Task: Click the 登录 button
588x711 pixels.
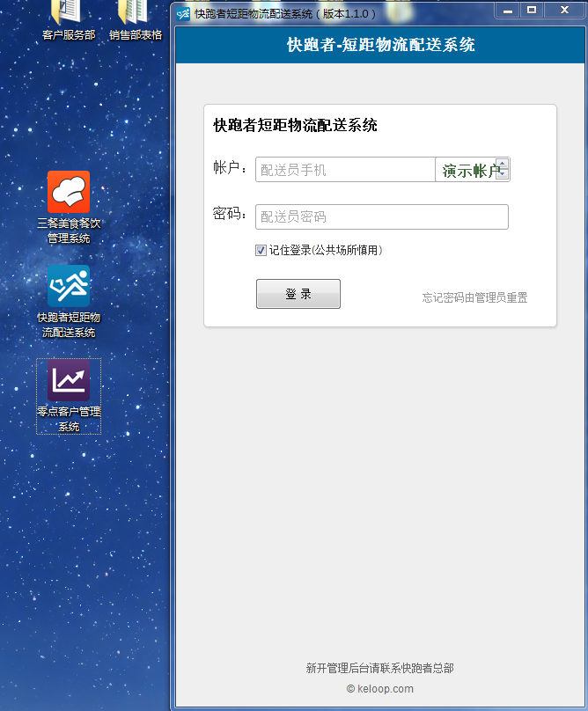Action: point(298,294)
